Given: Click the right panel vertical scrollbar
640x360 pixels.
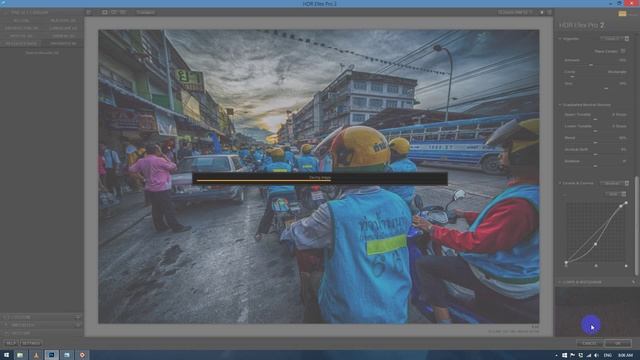Looking at the screenshot, I should (x=636, y=227).
